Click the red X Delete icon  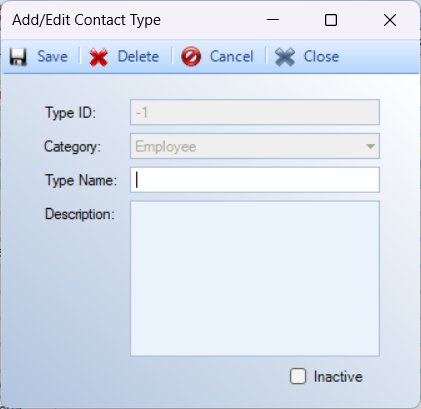(98, 57)
